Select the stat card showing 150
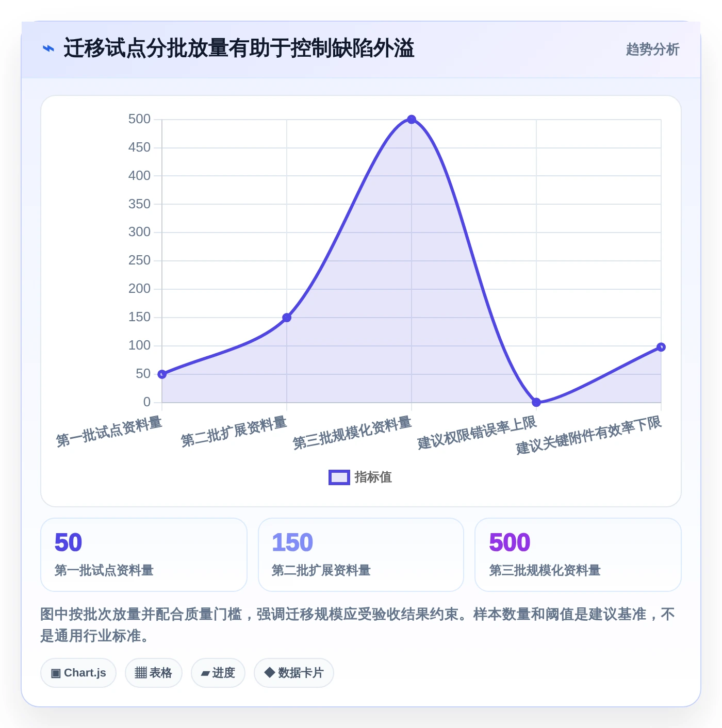Screen dimensions: 722x728 (x=361, y=555)
